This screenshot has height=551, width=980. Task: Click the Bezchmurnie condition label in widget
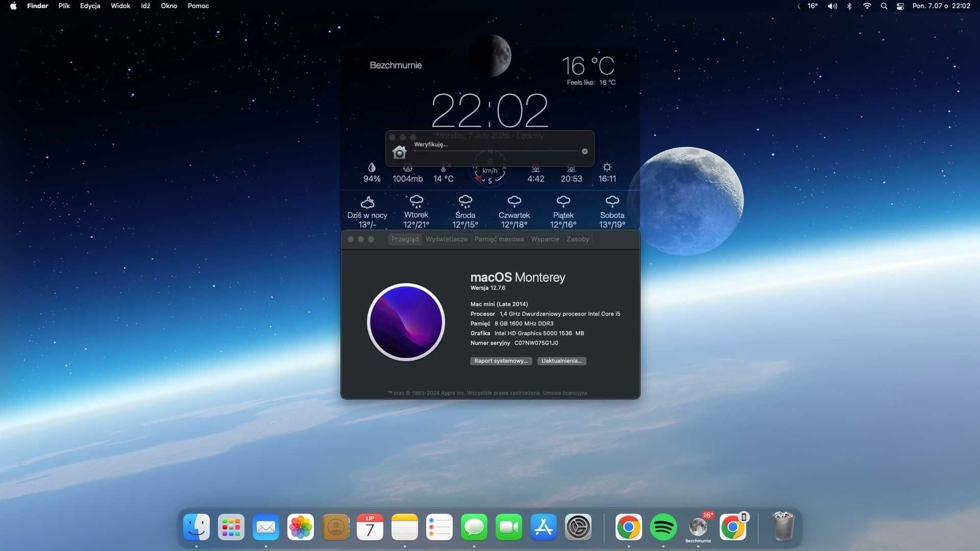pyautogui.click(x=396, y=65)
